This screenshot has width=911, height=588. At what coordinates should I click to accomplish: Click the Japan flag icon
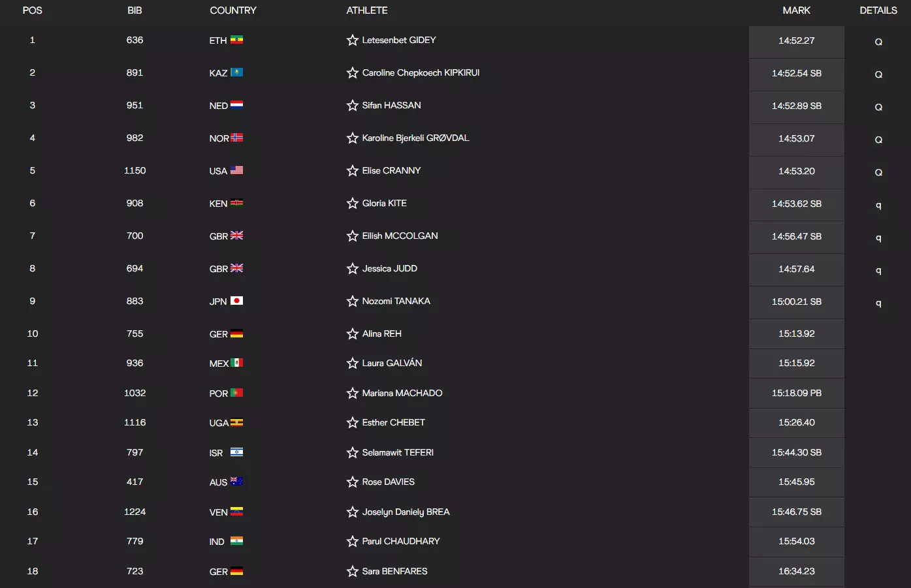pos(236,301)
